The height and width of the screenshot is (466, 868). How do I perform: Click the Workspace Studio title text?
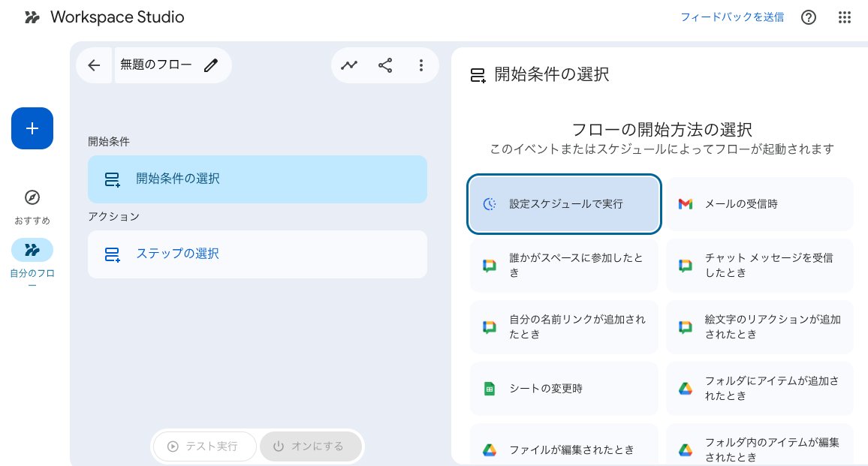click(x=117, y=17)
